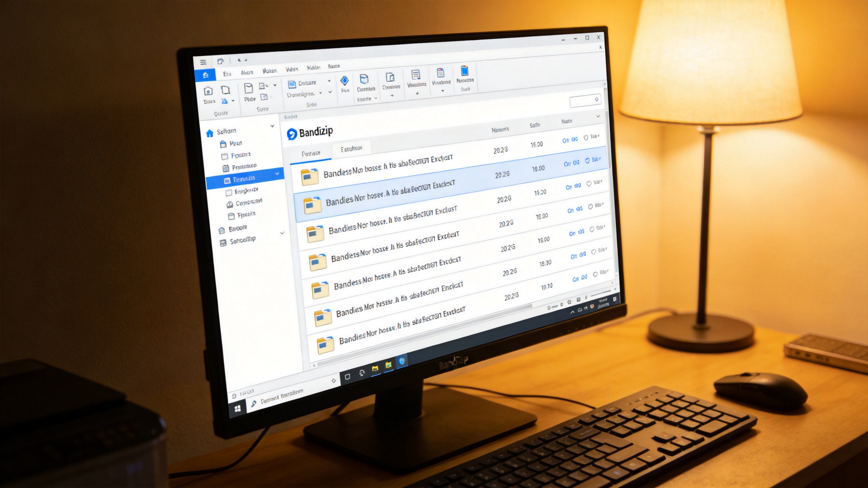Open the "Alvos" ribbon tab
Screen dimensions: 868x488
[x=247, y=73]
